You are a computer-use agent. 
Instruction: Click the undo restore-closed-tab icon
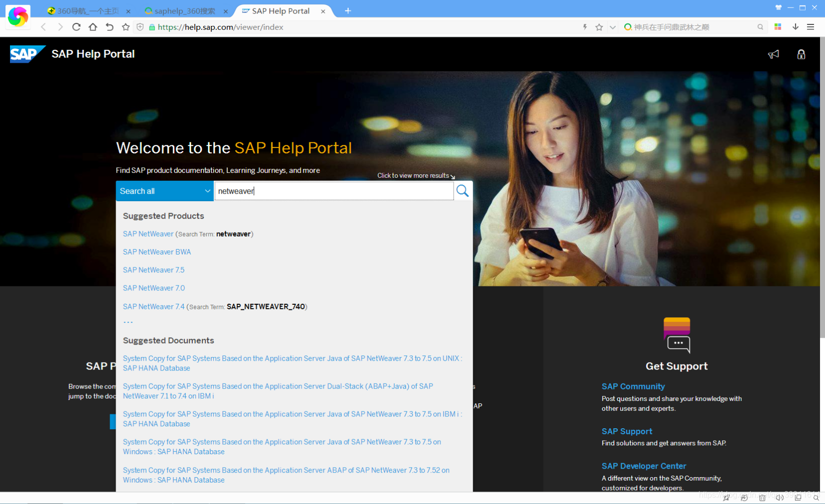110,27
